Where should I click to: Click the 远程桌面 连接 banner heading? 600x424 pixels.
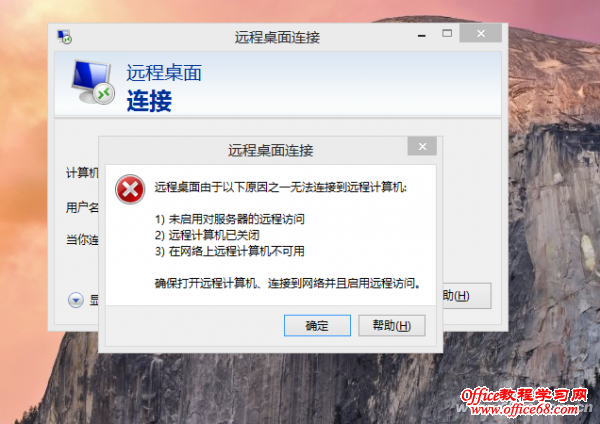[x=164, y=88]
